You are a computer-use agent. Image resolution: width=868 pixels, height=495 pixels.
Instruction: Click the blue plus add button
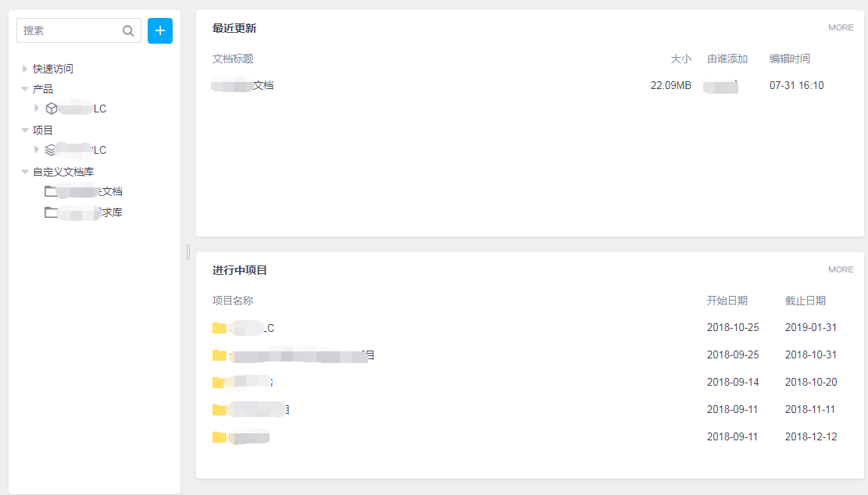click(160, 30)
